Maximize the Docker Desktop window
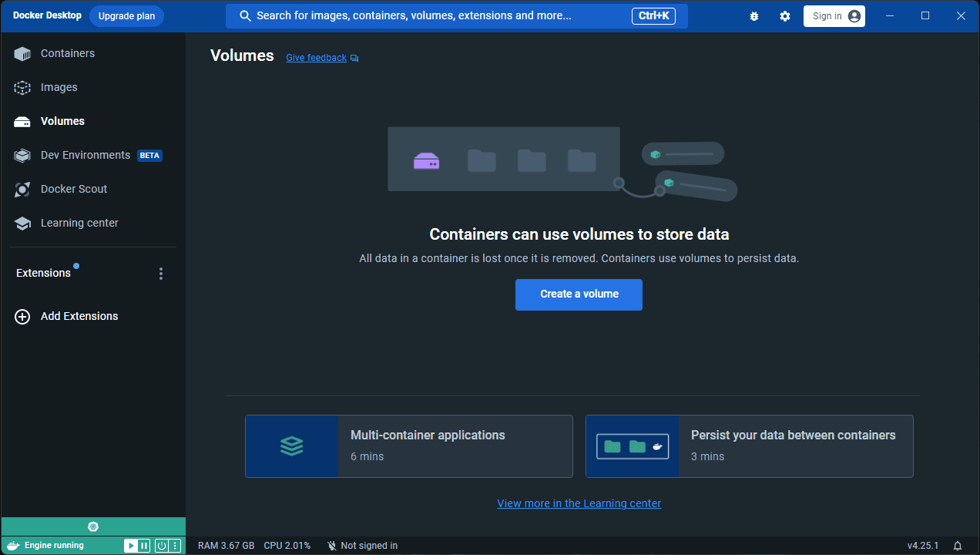 click(925, 15)
